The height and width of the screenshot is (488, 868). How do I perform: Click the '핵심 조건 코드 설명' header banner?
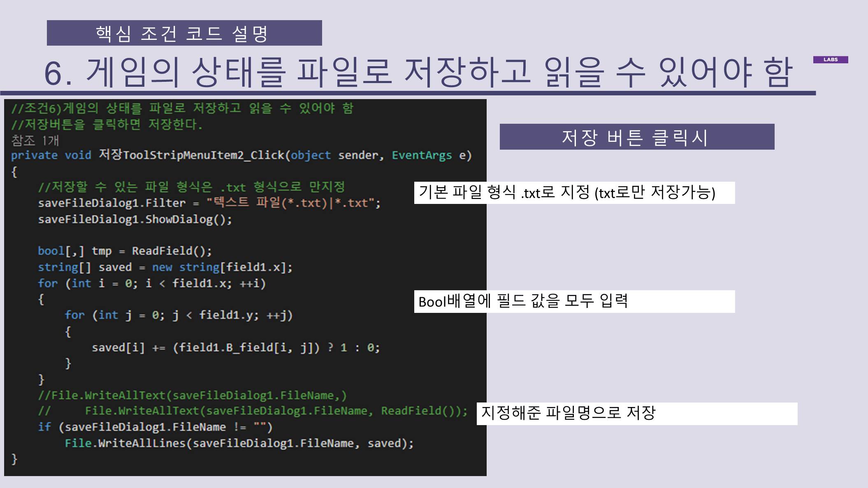[x=184, y=33]
